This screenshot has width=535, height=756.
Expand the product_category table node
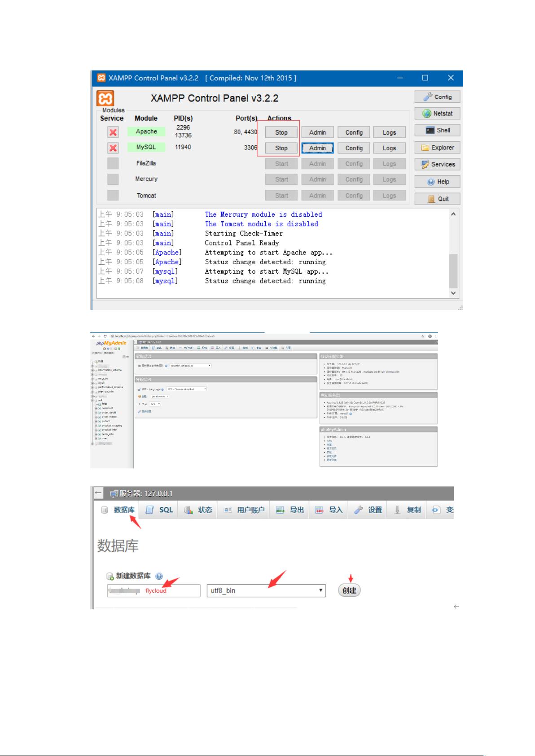coord(96,425)
